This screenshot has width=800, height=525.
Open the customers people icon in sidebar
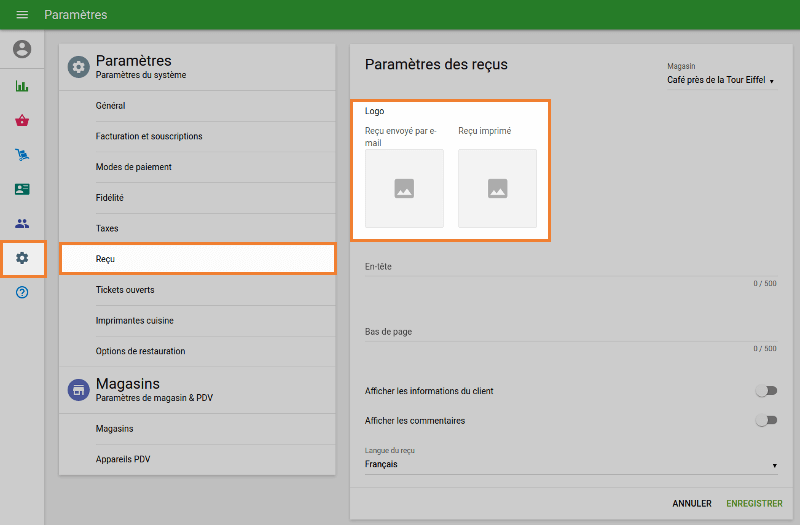click(x=22, y=224)
